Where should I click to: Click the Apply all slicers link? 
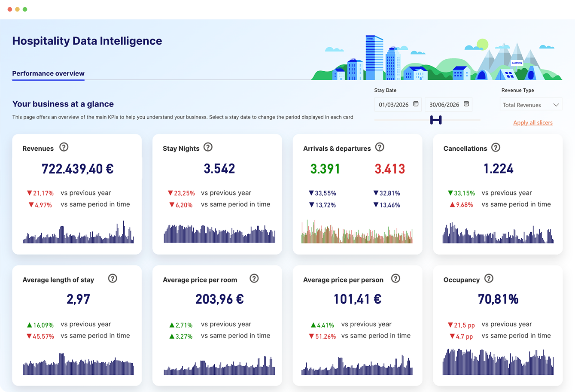point(532,123)
